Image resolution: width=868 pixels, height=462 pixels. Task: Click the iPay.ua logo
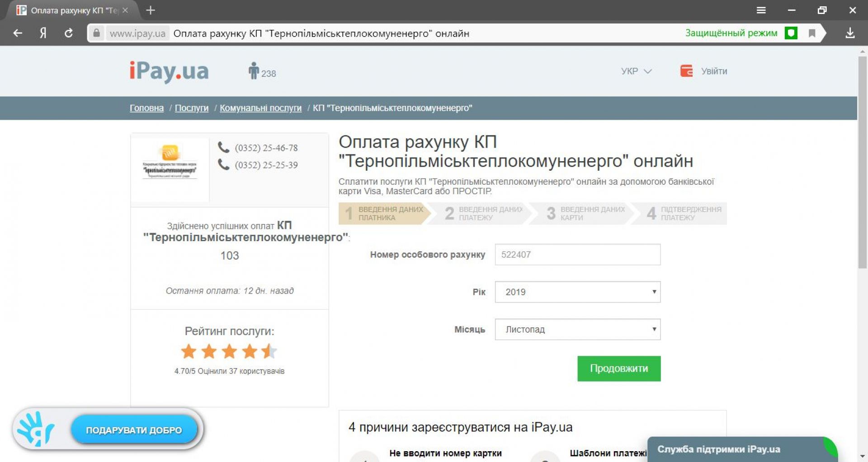169,71
